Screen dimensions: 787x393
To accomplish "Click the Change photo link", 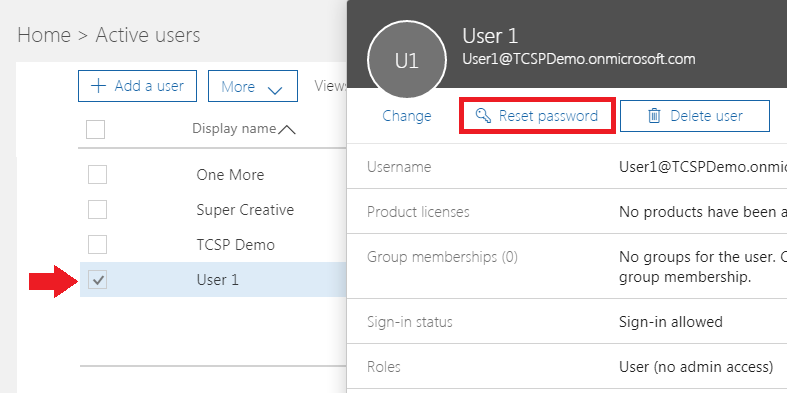I will (407, 116).
